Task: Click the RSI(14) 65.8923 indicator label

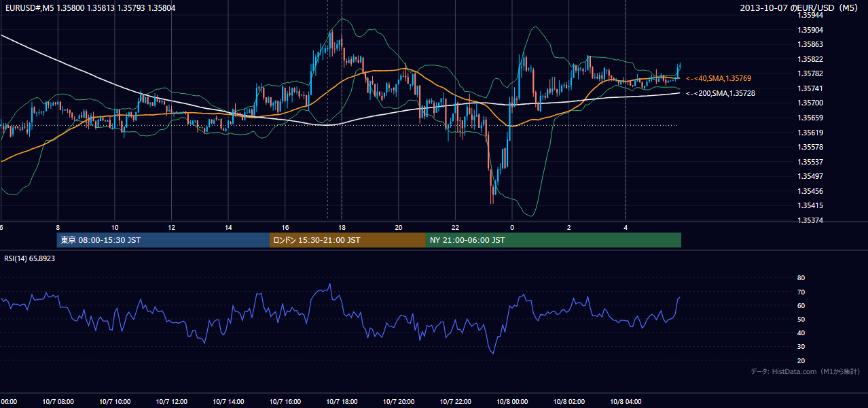Action: pos(30,259)
